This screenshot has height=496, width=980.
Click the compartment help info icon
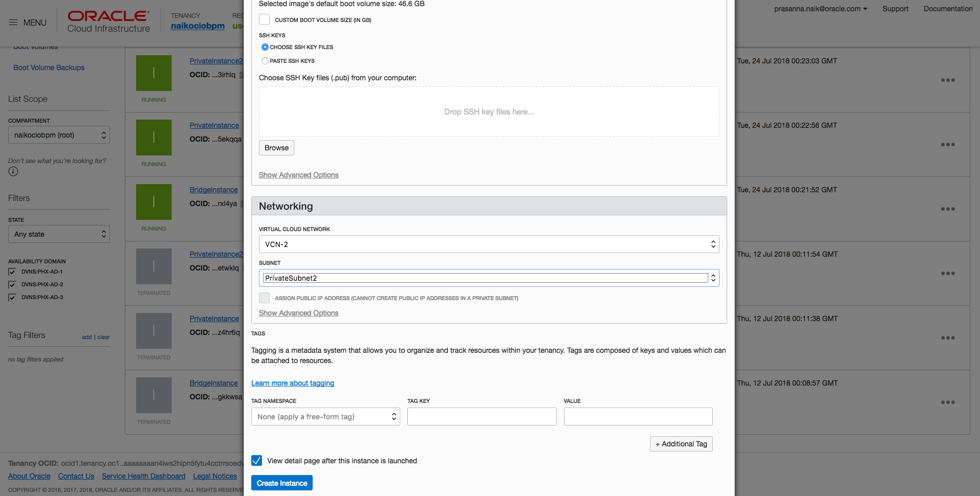point(13,171)
